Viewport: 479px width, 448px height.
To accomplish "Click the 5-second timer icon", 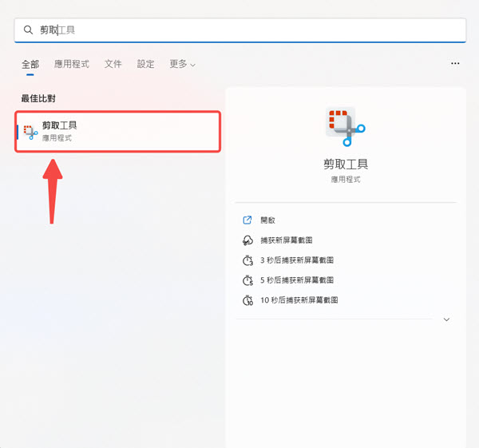I will (247, 280).
